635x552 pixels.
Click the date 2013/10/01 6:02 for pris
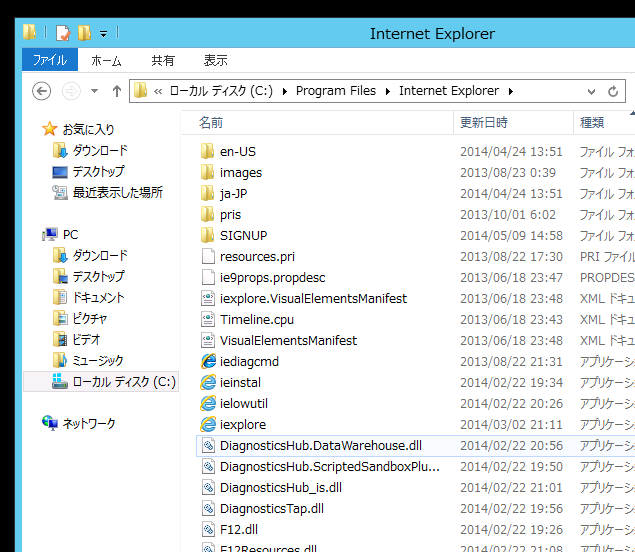(508, 215)
